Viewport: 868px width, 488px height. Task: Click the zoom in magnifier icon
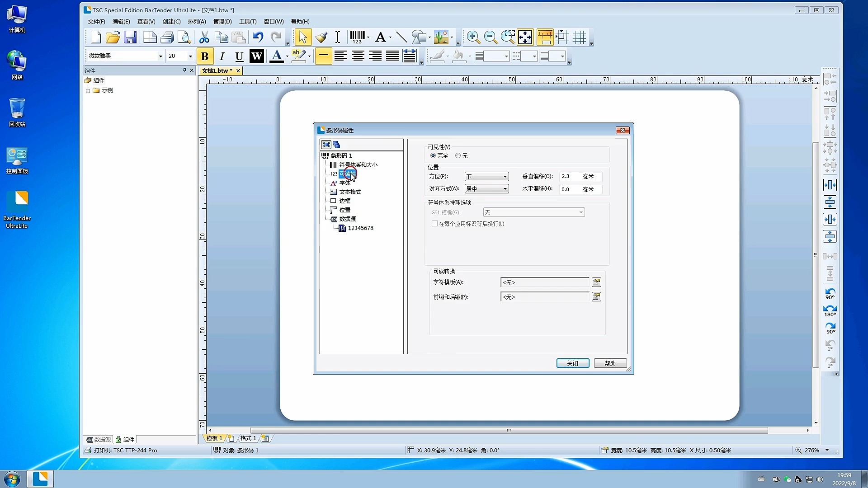[x=473, y=37]
